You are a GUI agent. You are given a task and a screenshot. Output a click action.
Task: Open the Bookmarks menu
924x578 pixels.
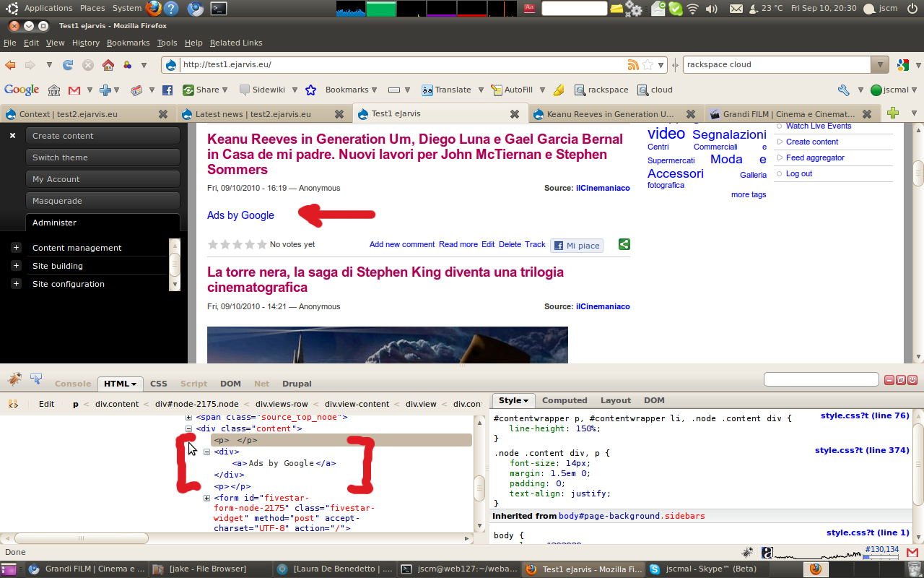click(x=128, y=43)
